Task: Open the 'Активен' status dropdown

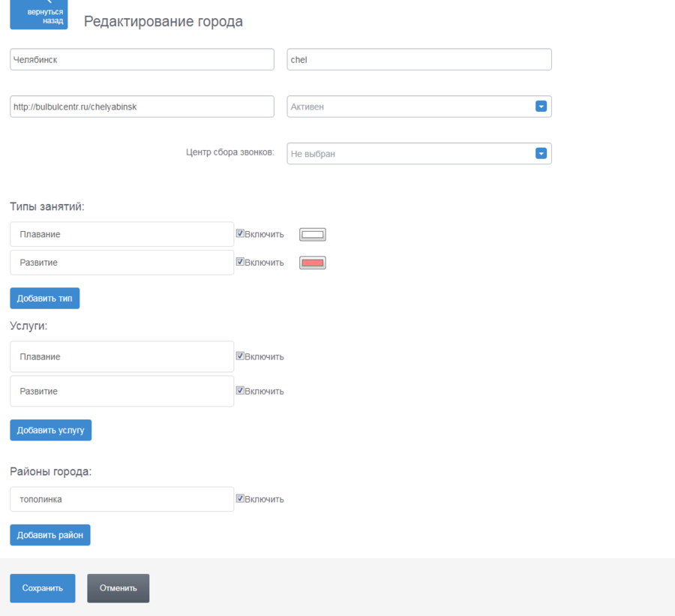Action: (418, 107)
